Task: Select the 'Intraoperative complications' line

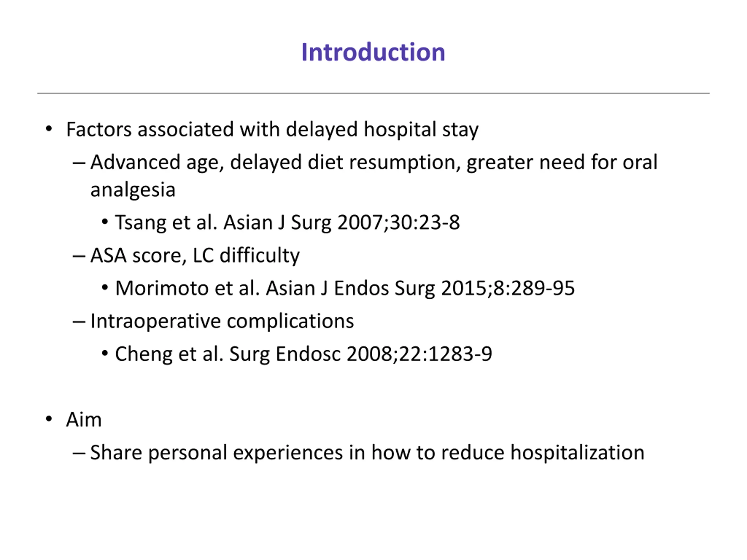Action: (222, 321)
